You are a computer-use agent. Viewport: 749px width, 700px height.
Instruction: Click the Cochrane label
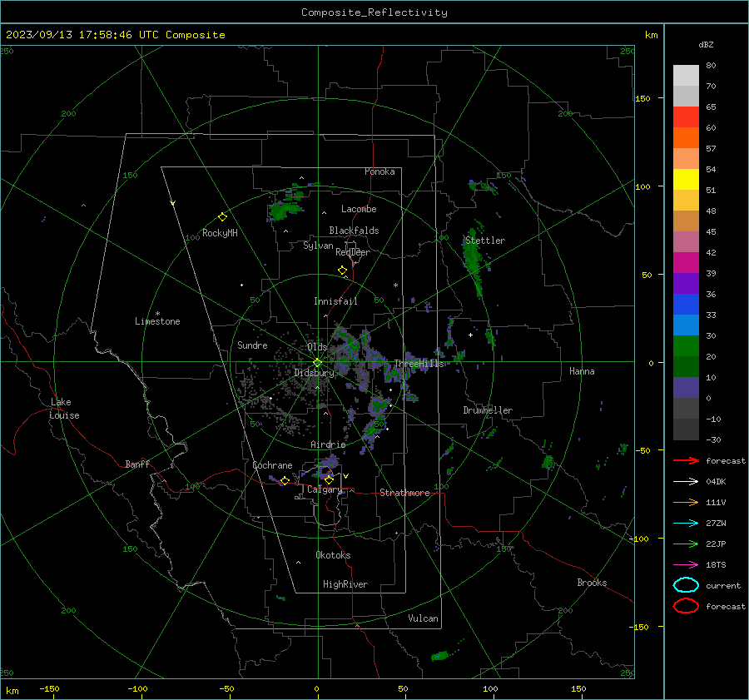coord(272,465)
